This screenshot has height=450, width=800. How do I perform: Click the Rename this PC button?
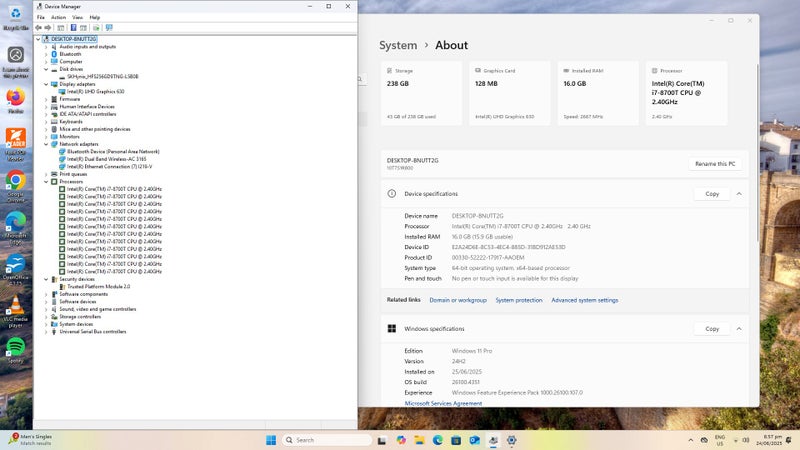715,164
